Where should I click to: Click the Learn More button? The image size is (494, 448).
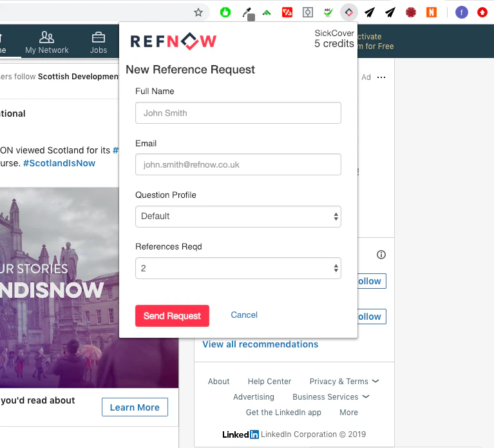point(135,407)
